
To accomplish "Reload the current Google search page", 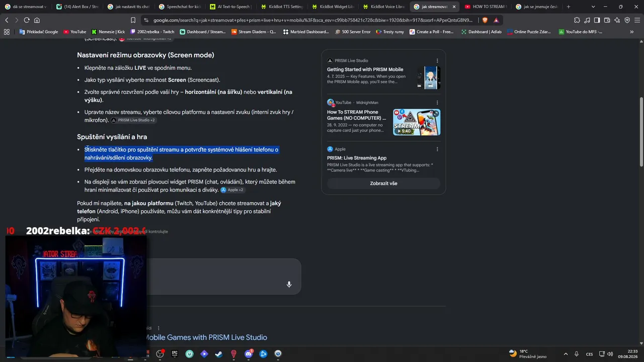I will (27, 20).
